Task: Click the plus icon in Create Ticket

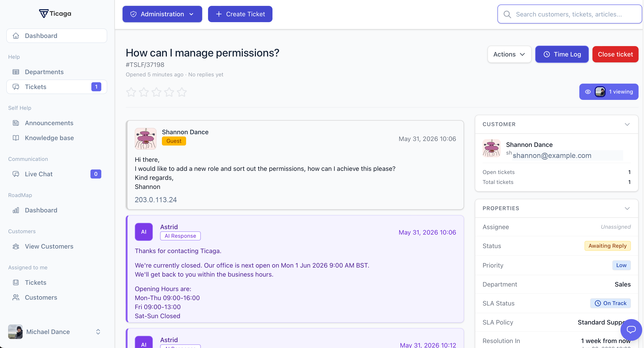Action: pos(219,14)
